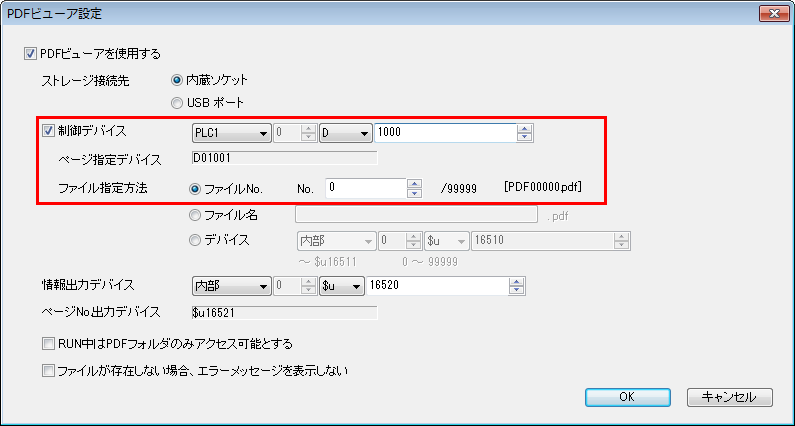
Task: Select 内蔵ソケット storage option
Action: coord(177,79)
